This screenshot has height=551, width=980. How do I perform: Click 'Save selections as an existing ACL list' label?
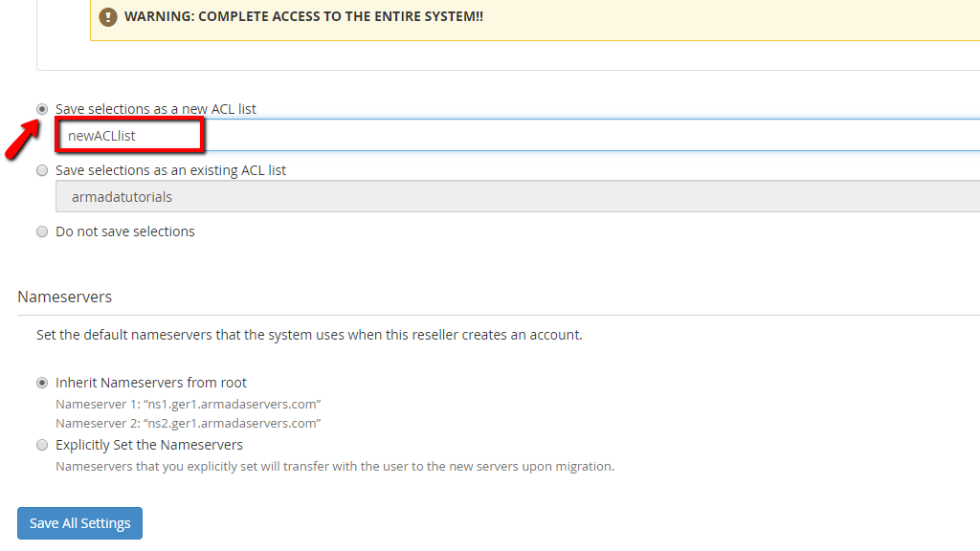tap(170, 170)
